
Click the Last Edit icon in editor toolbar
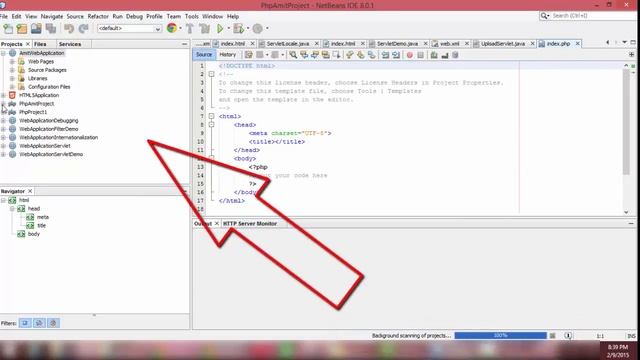click(x=249, y=55)
